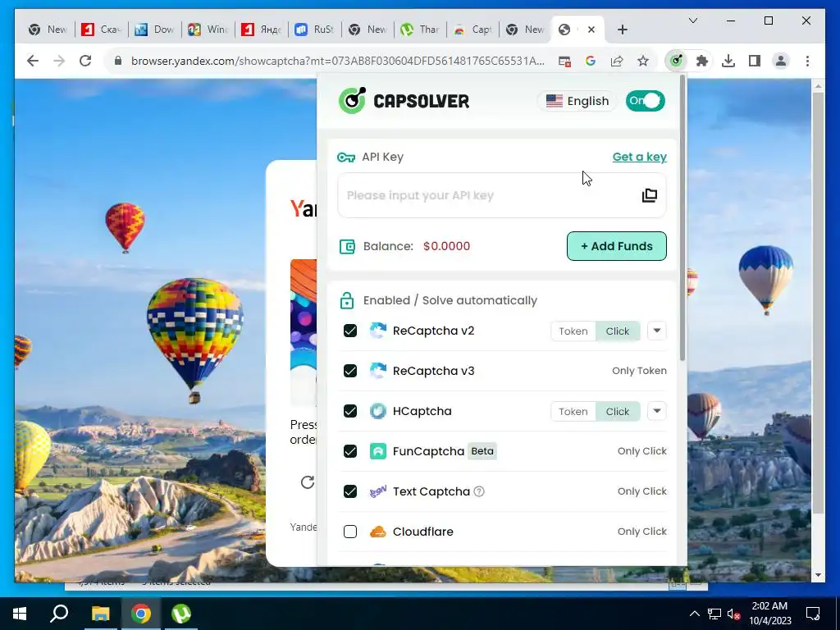Switch to the Dow tab
Viewport: 840px width, 630px height.
point(154,30)
